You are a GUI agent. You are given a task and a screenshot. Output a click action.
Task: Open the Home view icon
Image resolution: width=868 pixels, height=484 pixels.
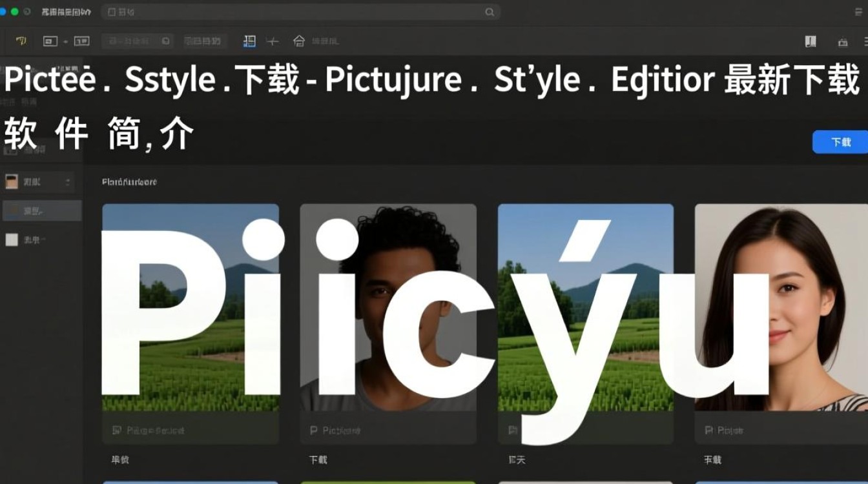click(298, 41)
